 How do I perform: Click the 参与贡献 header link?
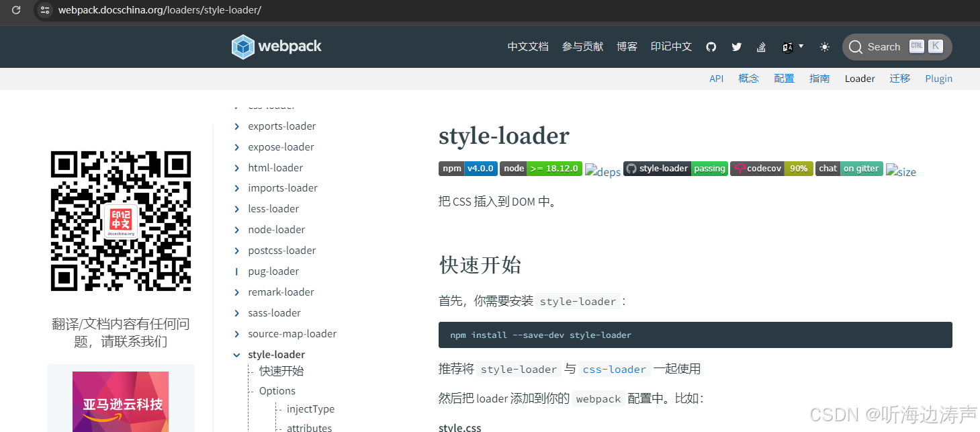(582, 46)
